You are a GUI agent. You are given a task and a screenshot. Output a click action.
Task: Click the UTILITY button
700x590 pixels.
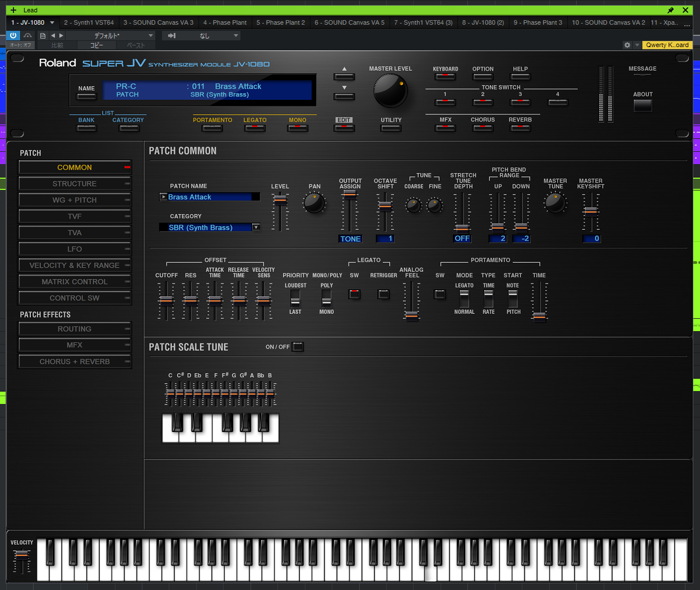(391, 128)
